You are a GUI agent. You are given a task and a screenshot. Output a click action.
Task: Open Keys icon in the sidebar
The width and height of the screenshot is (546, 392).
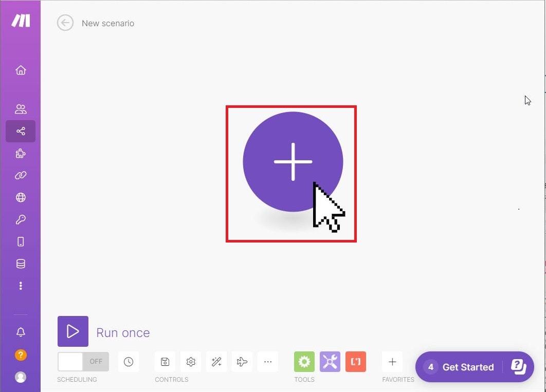[x=21, y=219]
